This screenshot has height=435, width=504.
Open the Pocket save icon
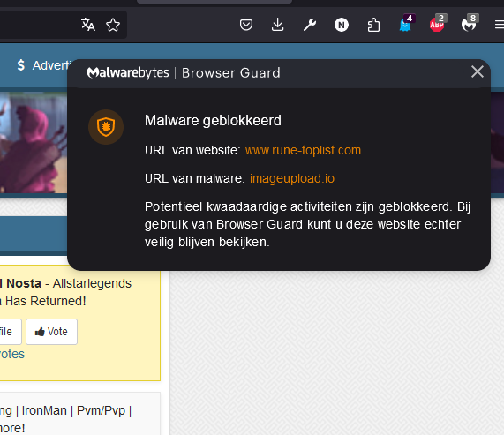[x=246, y=25]
